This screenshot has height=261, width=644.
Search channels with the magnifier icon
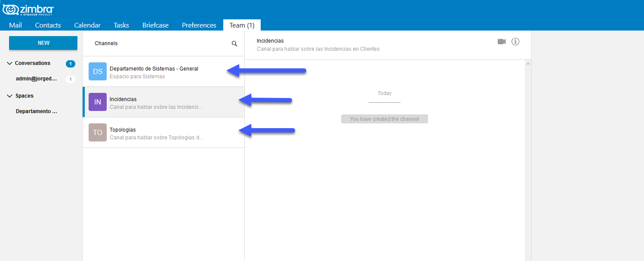[234, 43]
